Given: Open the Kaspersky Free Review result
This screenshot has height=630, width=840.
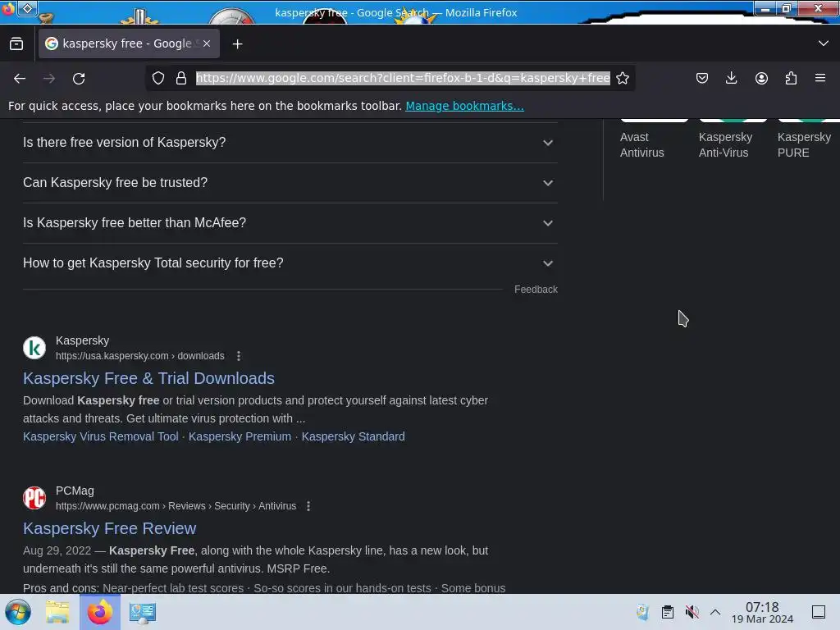Looking at the screenshot, I should (109, 528).
